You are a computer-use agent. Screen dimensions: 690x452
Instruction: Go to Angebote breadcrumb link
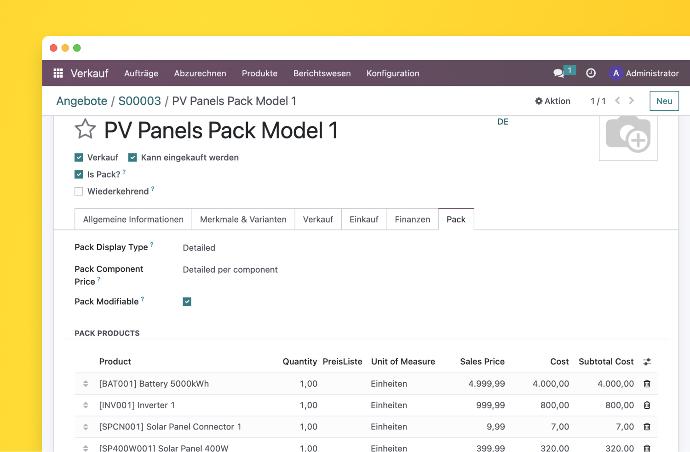coord(82,101)
